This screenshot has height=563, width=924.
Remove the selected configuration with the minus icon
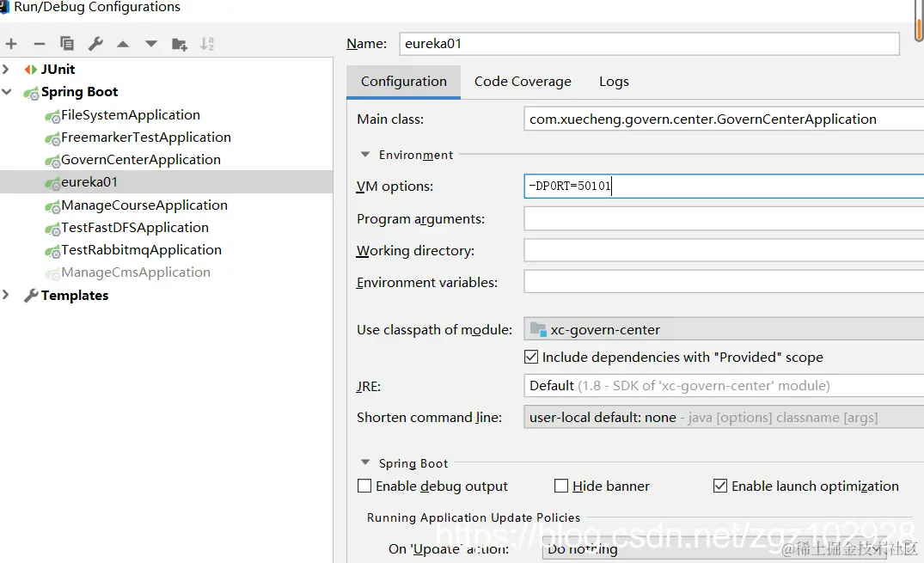(x=40, y=44)
